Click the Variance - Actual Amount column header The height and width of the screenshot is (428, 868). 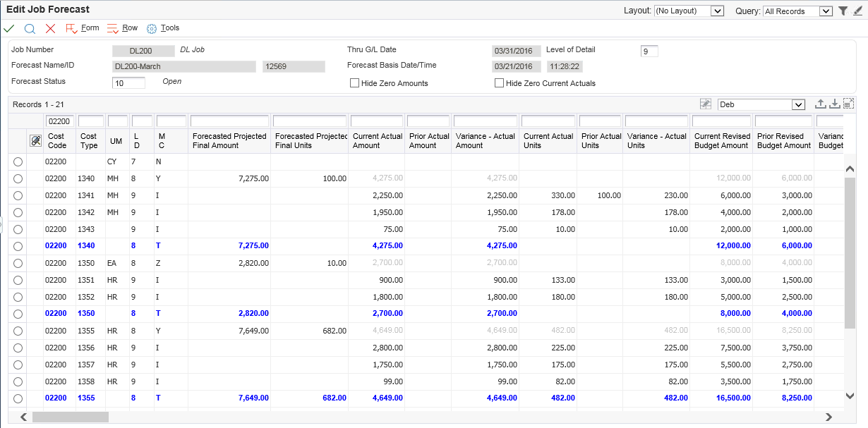[x=485, y=141]
